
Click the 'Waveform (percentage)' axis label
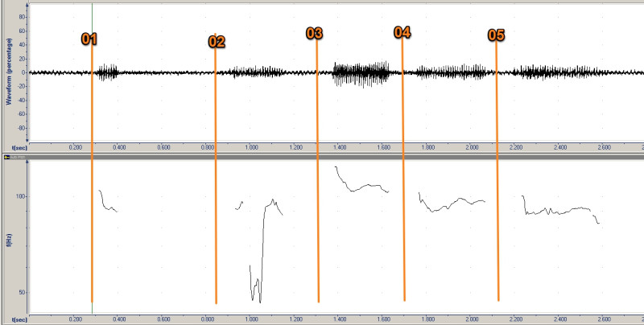point(9,72)
